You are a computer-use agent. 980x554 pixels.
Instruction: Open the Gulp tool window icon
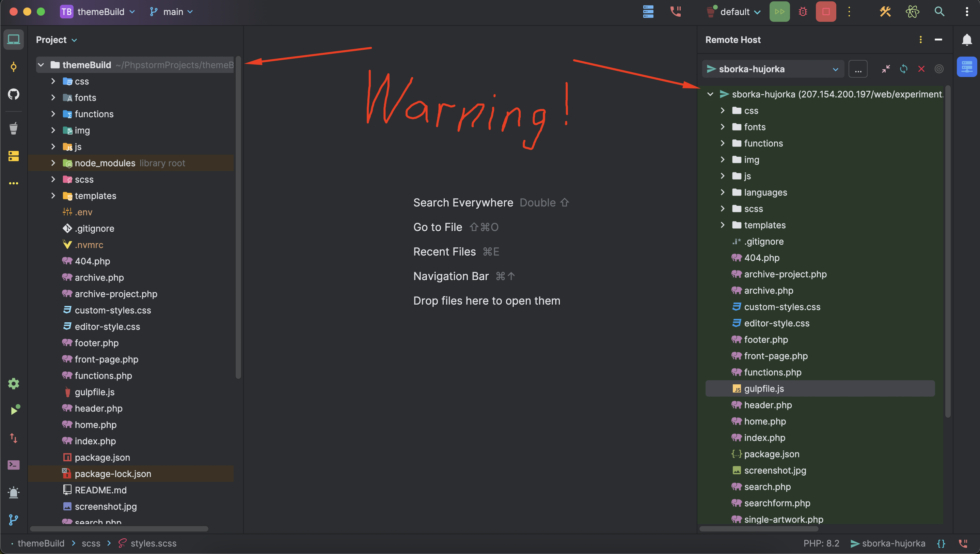pyautogui.click(x=14, y=128)
